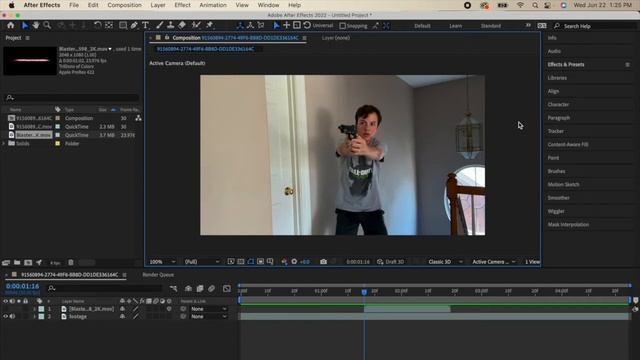Open Parent dropdown for Blaster layer
This screenshot has height=360, width=640.
click(x=209, y=309)
